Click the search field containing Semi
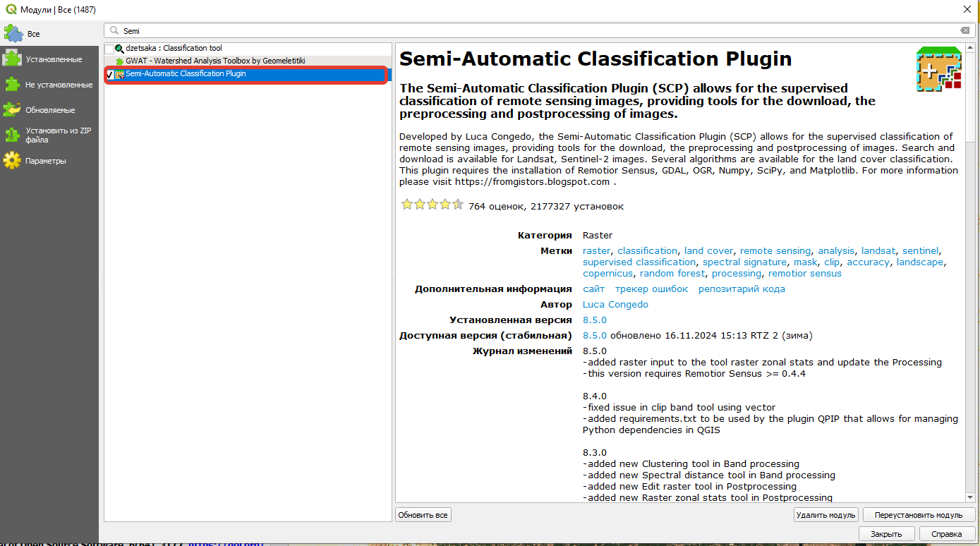 click(x=540, y=30)
